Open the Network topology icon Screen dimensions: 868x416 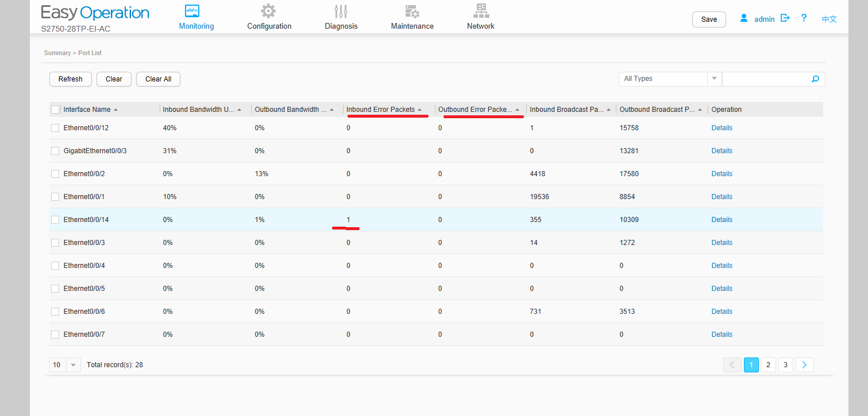[x=480, y=10]
